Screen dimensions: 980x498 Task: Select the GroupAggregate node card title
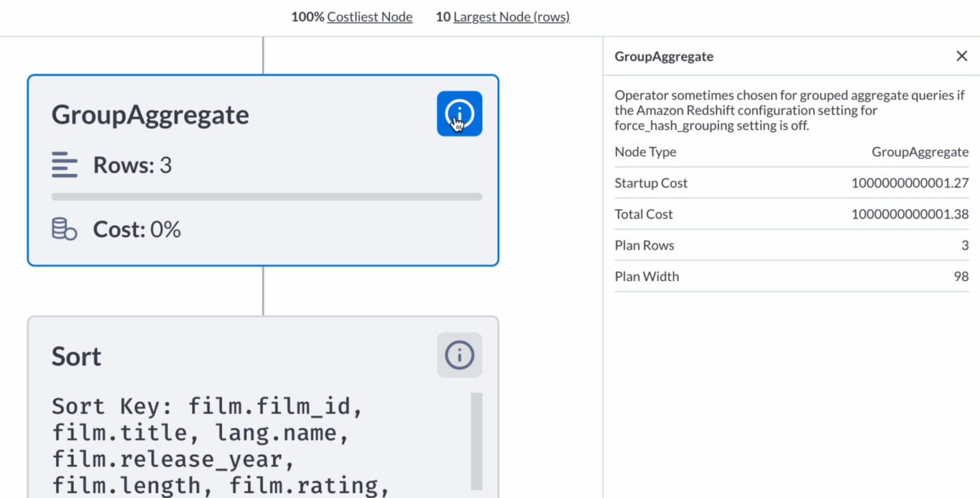point(150,115)
